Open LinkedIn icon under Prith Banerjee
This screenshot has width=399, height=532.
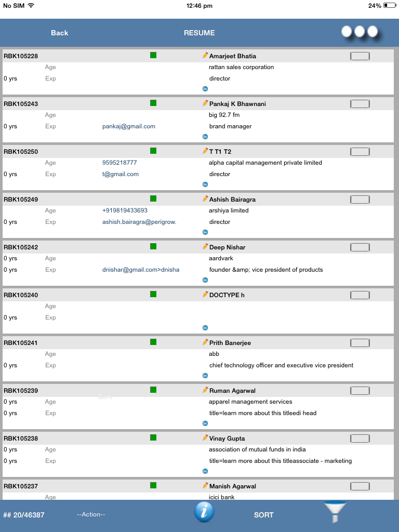click(x=205, y=376)
